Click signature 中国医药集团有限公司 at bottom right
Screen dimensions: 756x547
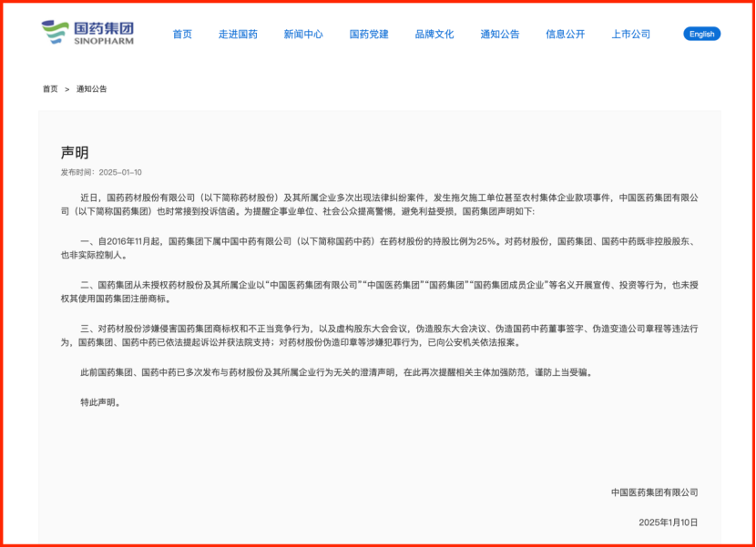coord(655,492)
